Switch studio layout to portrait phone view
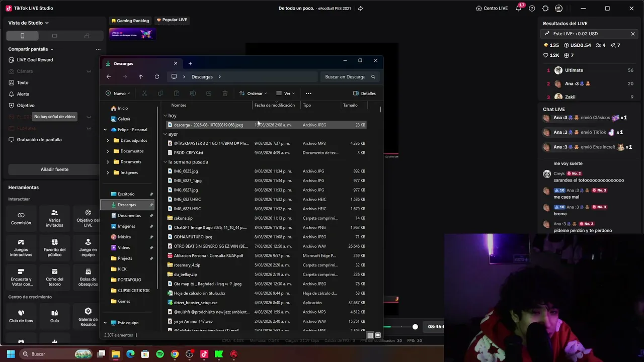 pyautogui.click(x=22, y=36)
